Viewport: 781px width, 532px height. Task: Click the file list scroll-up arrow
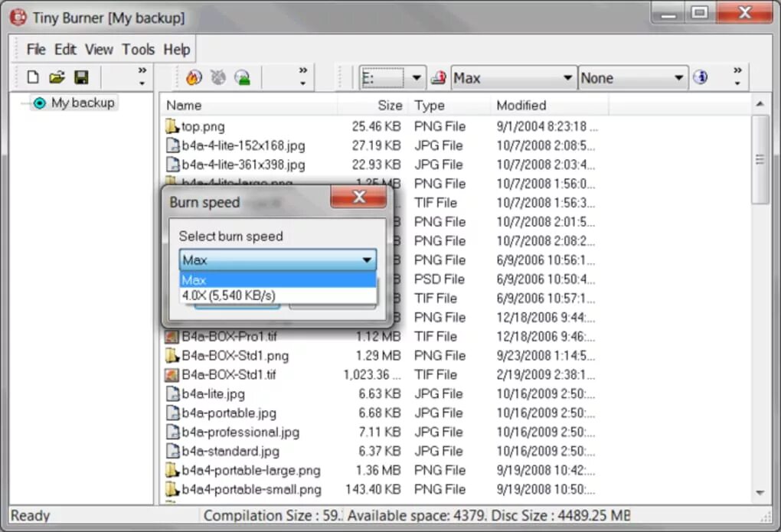tap(760, 103)
